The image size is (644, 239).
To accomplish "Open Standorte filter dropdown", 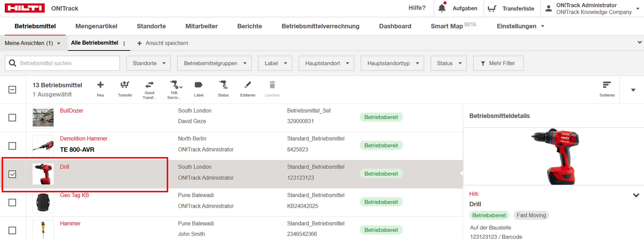I will 149,63.
